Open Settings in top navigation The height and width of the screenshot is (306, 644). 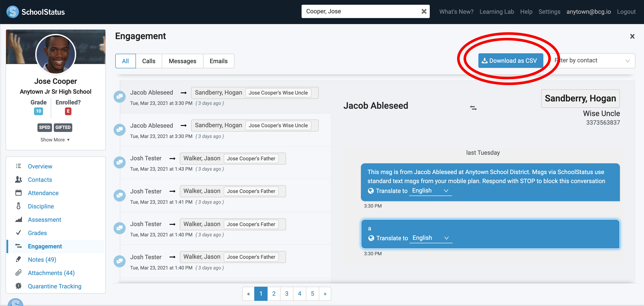click(549, 12)
